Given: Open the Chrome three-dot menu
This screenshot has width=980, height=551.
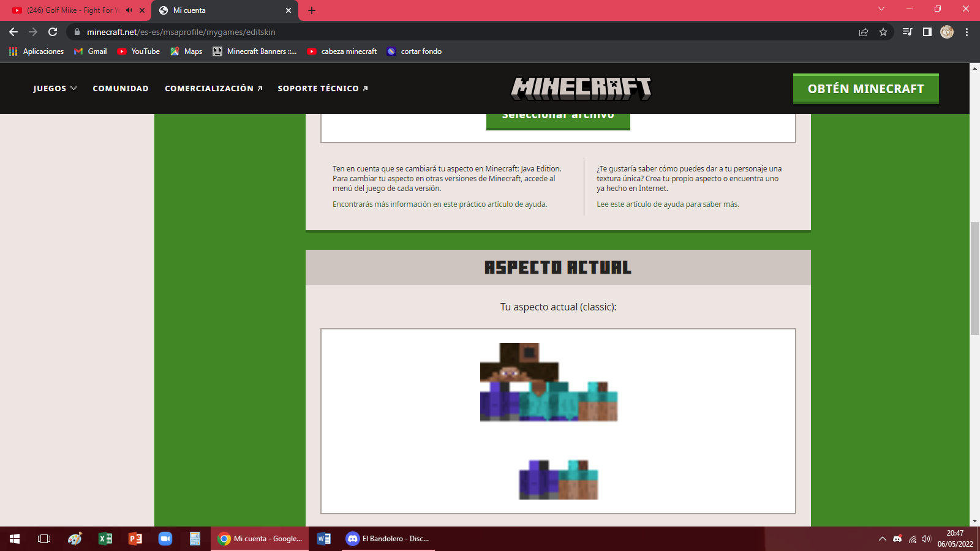Looking at the screenshot, I should 967,32.
